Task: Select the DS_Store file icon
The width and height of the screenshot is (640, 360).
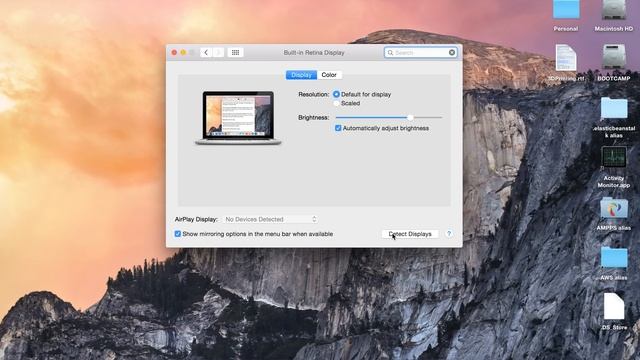Action: (x=614, y=306)
